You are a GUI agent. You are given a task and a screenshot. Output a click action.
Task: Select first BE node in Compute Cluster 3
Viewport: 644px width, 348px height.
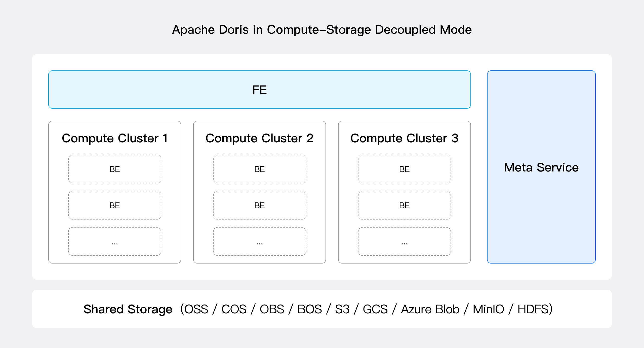coord(405,169)
